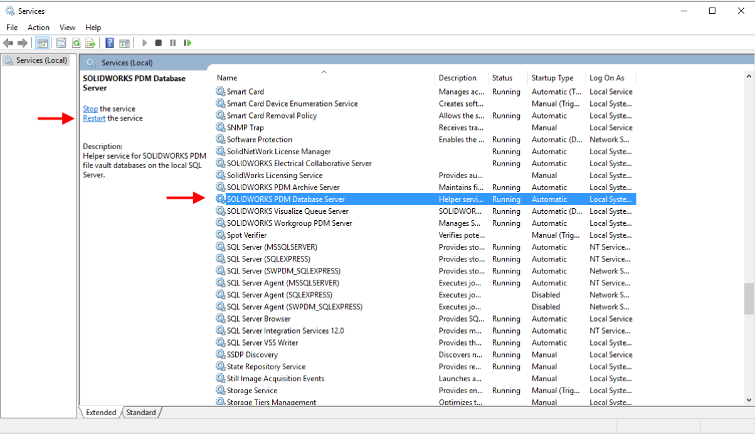This screenshot has height=435, width=755.
Task: Select Smart Card Device Enumeration Service row
Action: 425,104
